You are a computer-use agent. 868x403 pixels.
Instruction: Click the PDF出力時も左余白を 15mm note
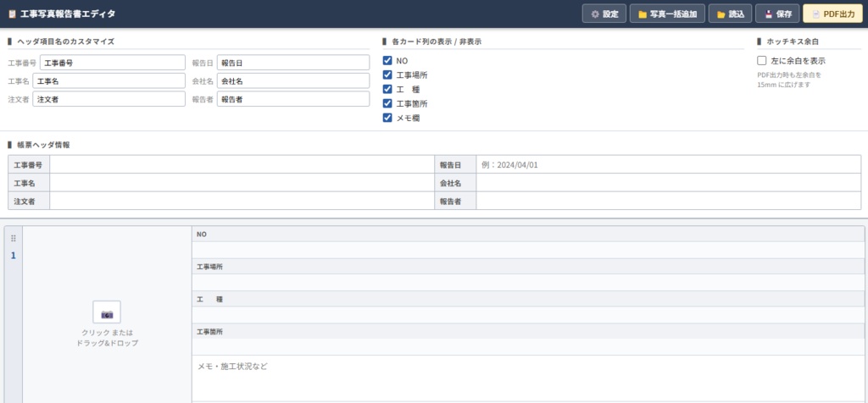(789, 80)
